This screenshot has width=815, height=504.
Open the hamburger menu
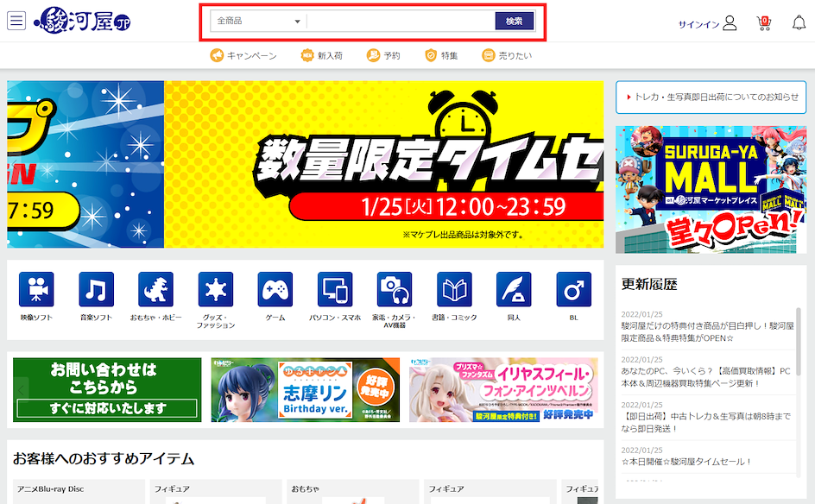[16, 21]
